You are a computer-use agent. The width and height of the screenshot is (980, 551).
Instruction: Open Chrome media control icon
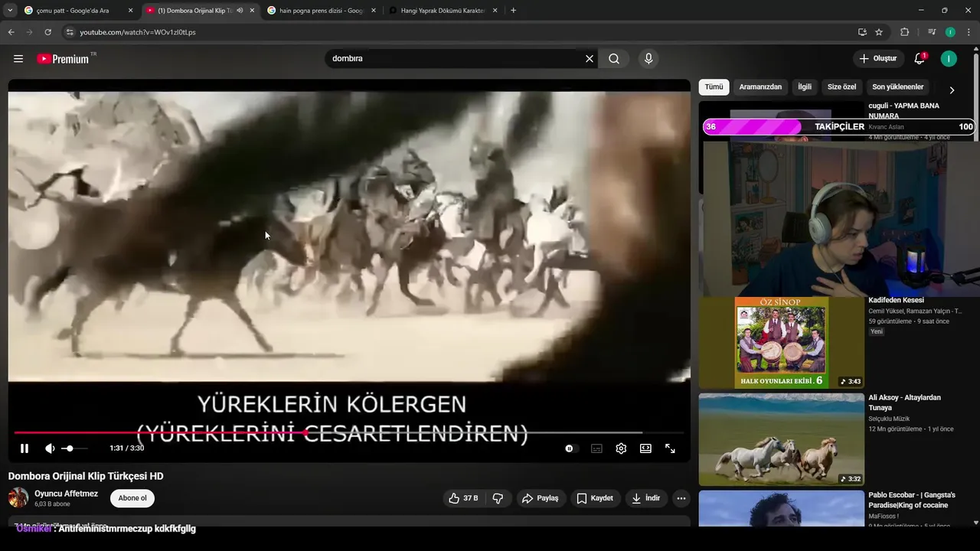click(932, 32)
